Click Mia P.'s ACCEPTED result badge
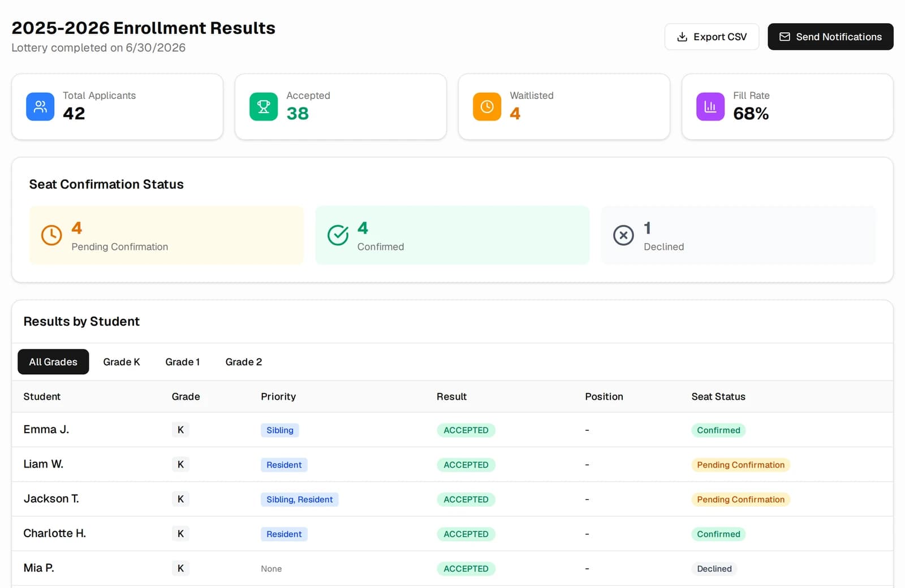 click(x=466, y=569)
